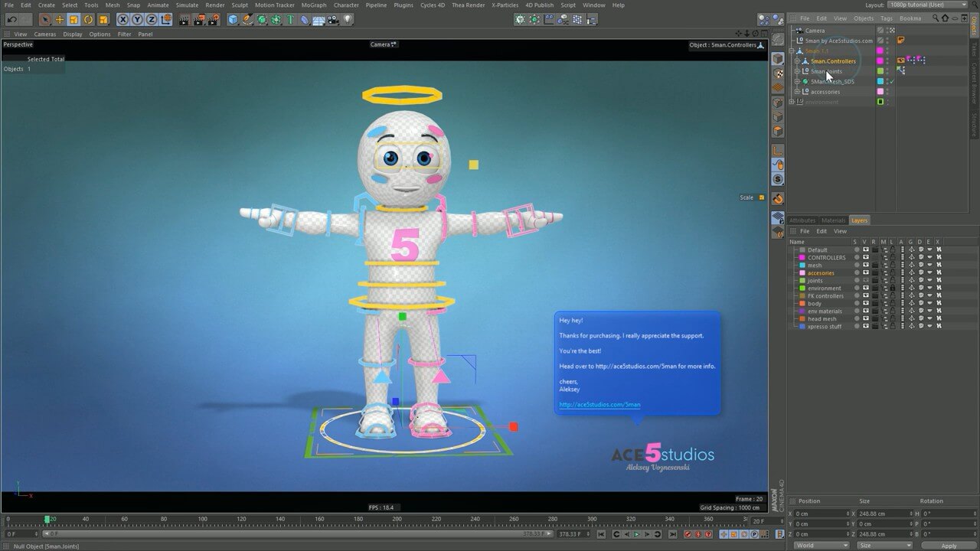980x551 pixels.
Task: Open the Cube primitive tool
Action: (233, 19)
